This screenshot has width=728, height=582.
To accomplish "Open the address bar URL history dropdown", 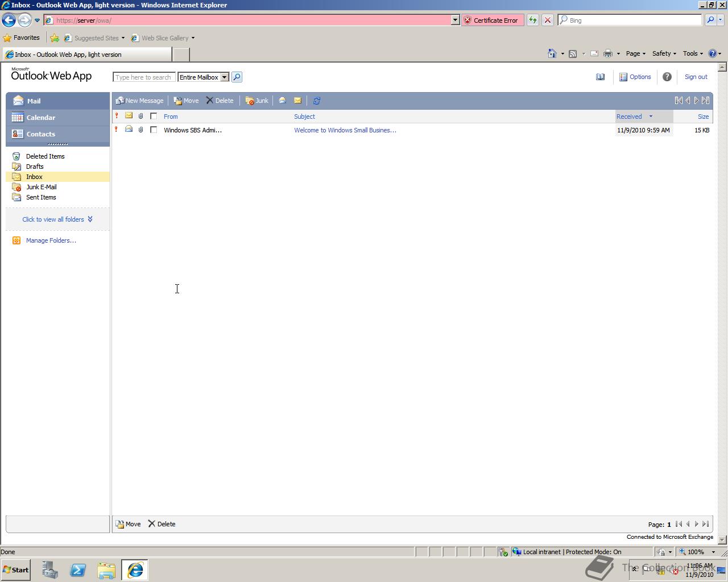I will 455,20.
